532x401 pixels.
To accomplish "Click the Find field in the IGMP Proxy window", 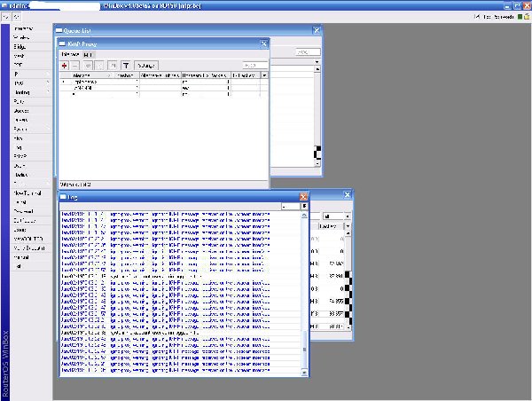I will [254, 66].
